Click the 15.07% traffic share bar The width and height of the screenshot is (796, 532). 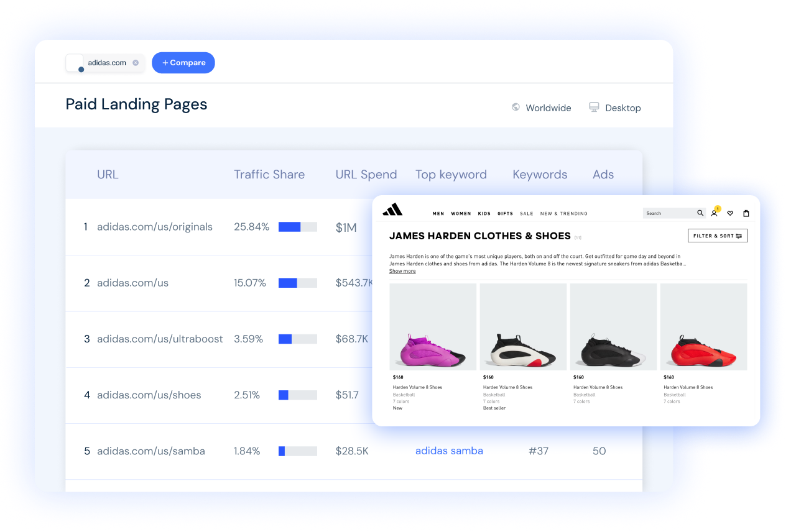[298, 283]
